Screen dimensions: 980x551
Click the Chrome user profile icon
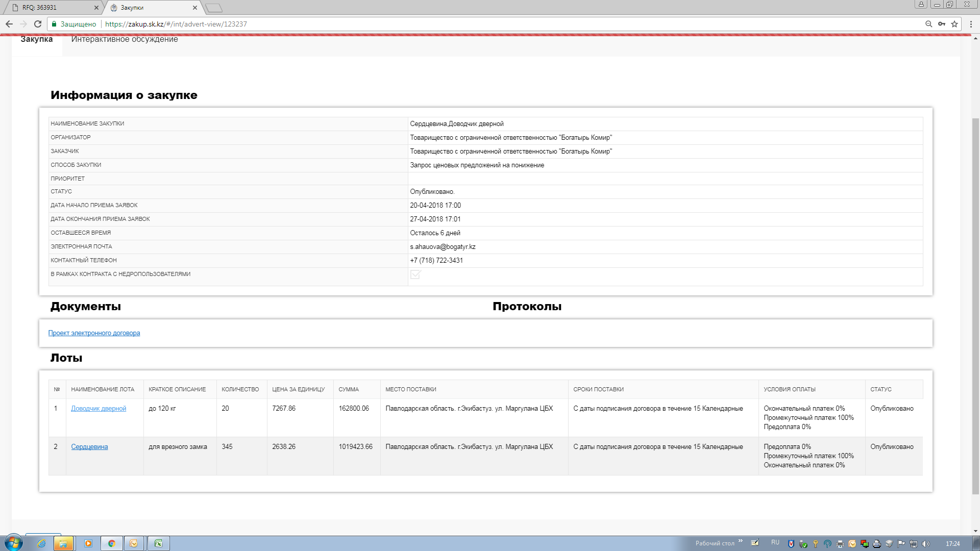tap(921, 4)
